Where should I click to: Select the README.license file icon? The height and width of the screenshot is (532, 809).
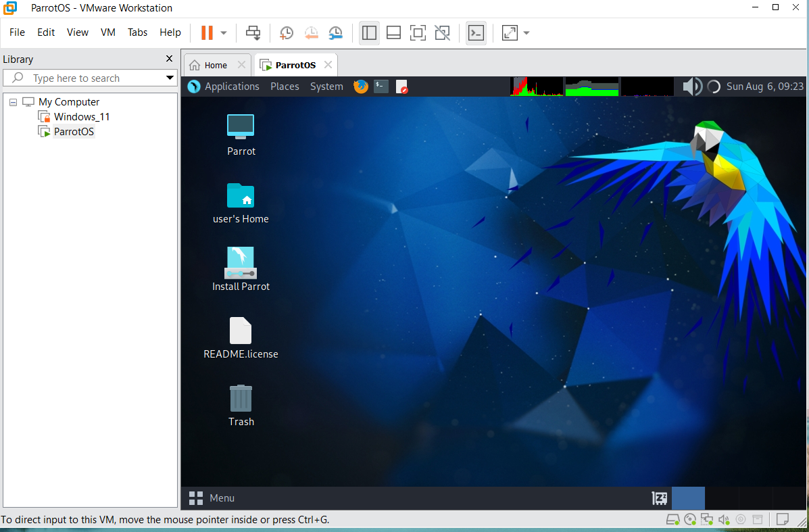241,338
